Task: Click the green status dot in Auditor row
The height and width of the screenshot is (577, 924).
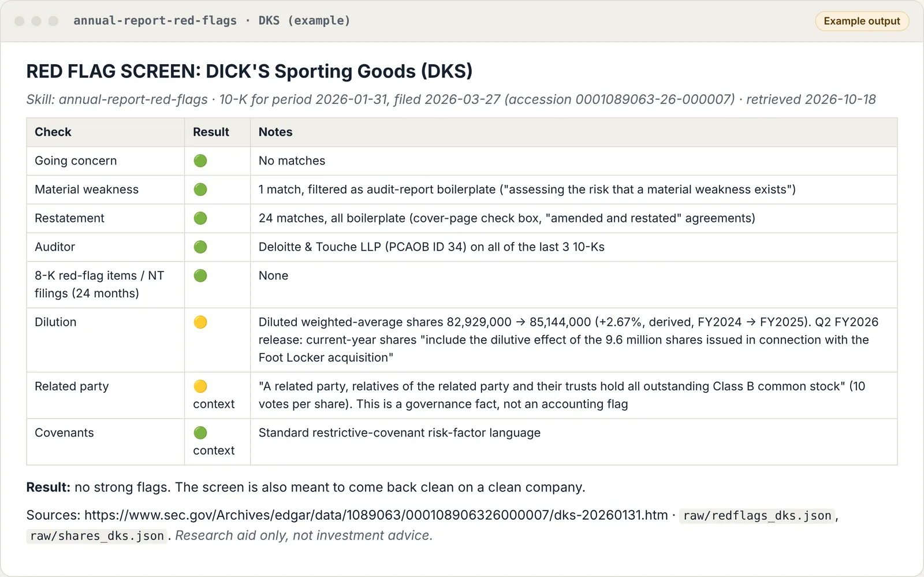Action: point(200,247)
